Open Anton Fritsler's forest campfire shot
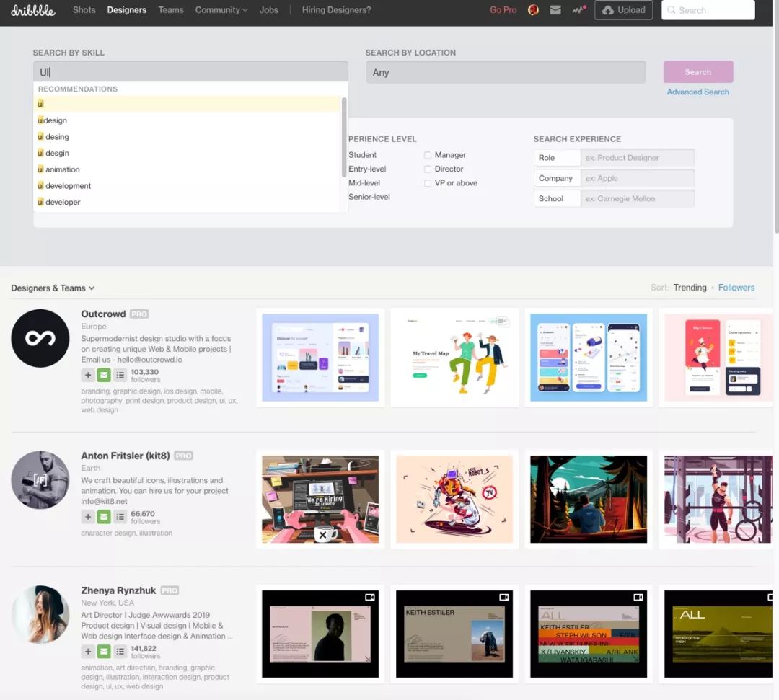The image size is (779, 700). (589, 500)
